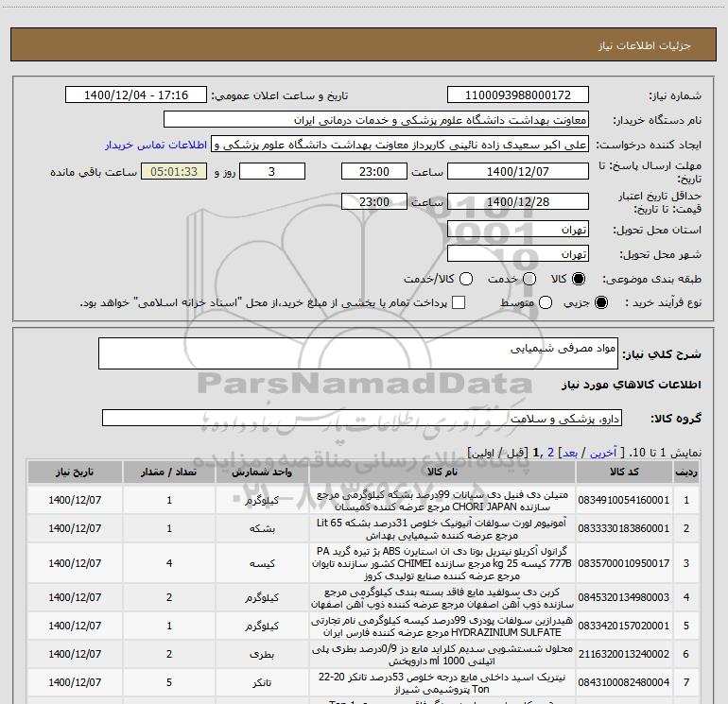
Task: Click product code 0845320134980003
Action: 624,597
